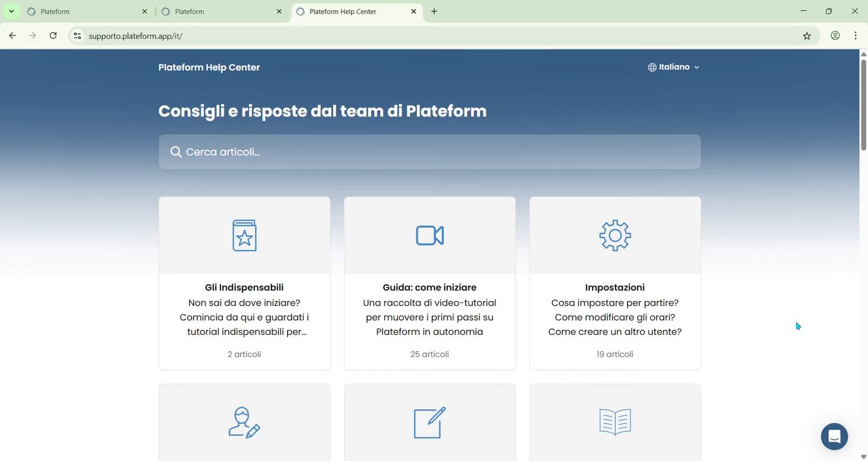Click the scrollbar down arrow

[863, 457]
